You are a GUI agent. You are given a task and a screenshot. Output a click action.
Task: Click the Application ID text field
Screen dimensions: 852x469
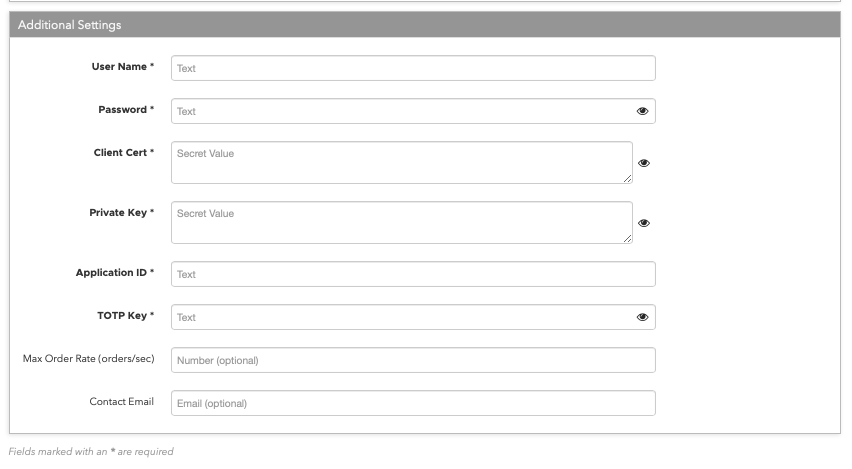point(413,274)
